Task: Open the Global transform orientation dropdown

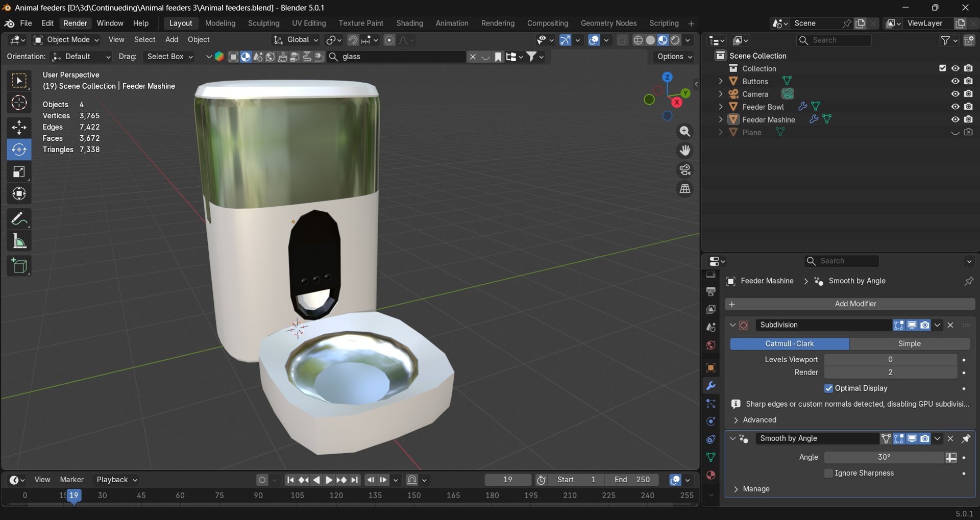Action: (296, 40)
